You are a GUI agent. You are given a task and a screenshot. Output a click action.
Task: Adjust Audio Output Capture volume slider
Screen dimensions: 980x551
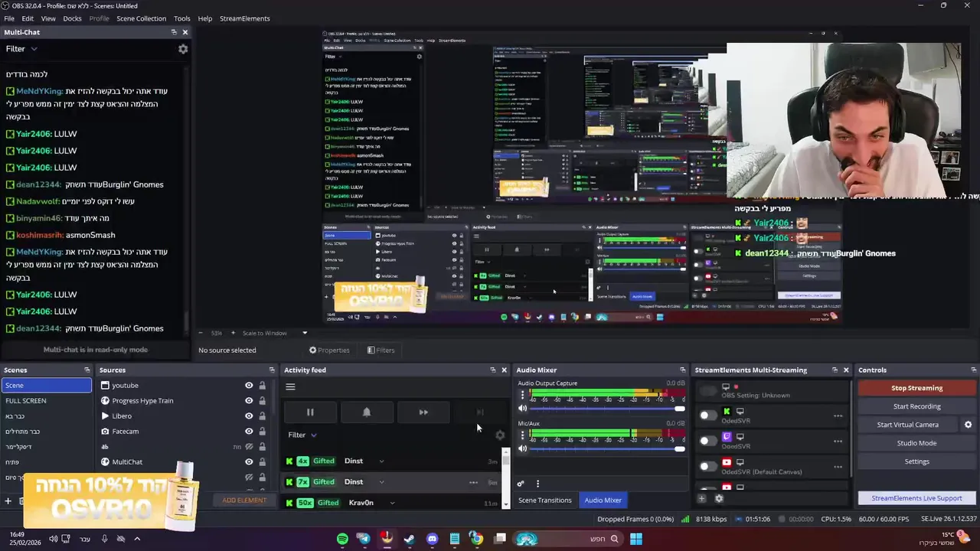tap(608, 409)
